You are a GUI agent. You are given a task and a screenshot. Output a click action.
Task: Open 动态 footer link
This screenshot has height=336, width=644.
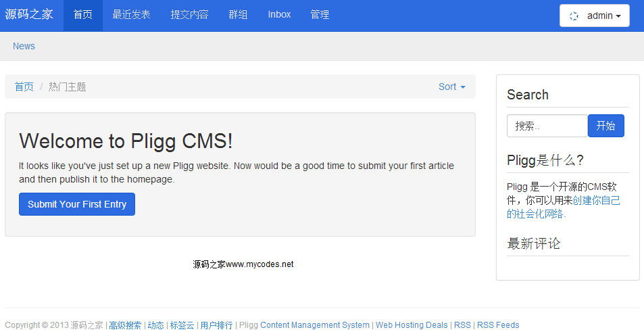[155, 325]
